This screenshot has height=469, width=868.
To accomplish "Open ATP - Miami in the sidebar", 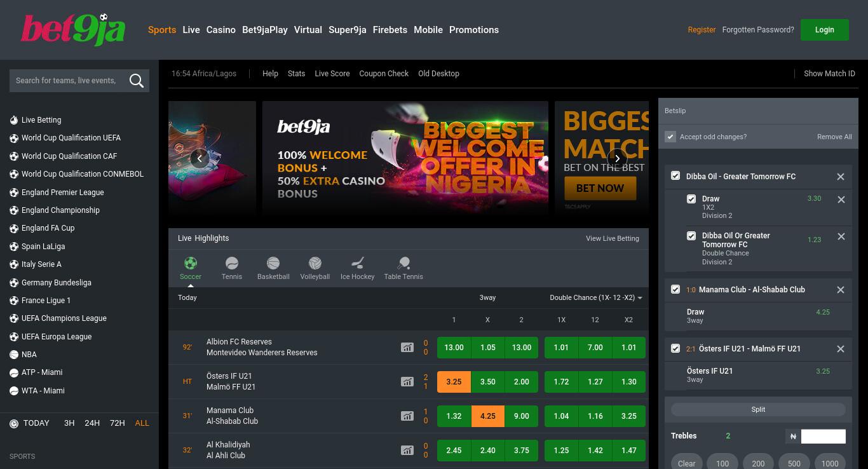I will [42, 372].
